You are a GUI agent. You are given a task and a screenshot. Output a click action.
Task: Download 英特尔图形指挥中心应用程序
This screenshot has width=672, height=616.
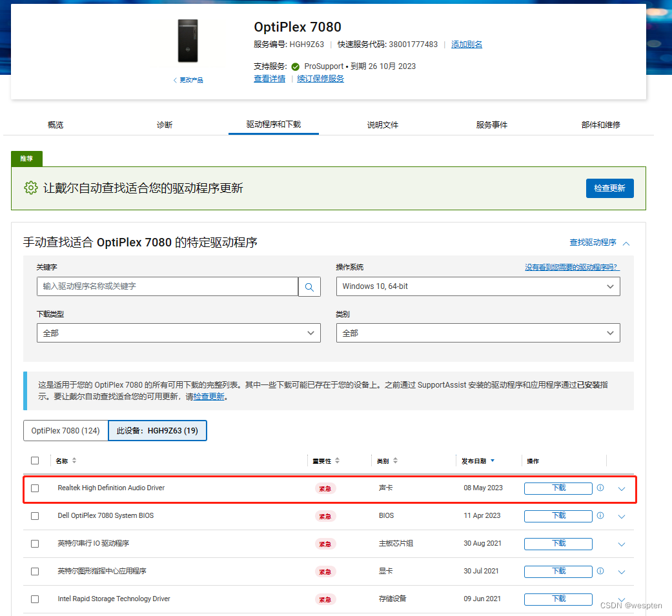[558, 571]
